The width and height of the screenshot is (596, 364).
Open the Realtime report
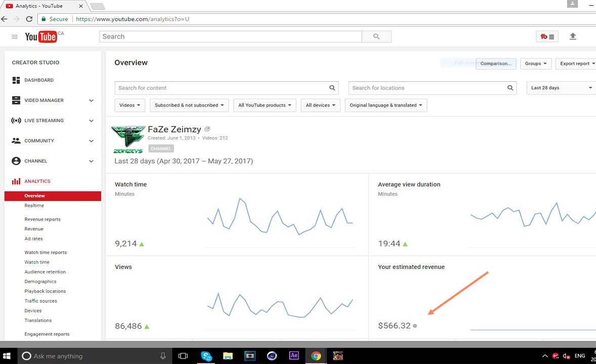34,206
